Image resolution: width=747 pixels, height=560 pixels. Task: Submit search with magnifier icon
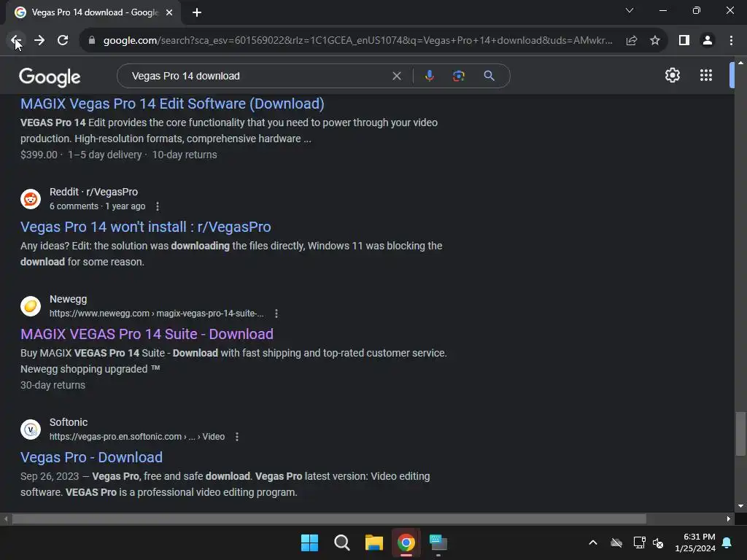tap(489, 76)
